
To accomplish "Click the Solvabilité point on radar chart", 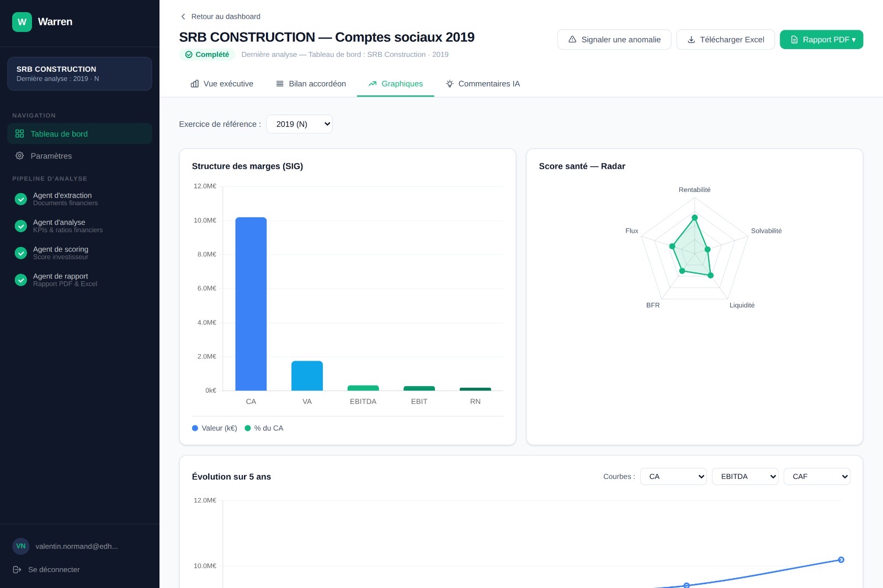I will tap(708, 249).
